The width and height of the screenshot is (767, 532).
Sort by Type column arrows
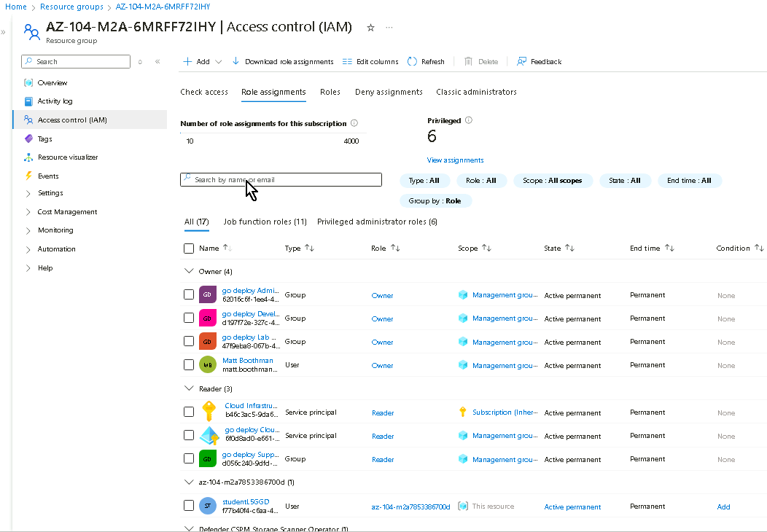pos(309,248)
